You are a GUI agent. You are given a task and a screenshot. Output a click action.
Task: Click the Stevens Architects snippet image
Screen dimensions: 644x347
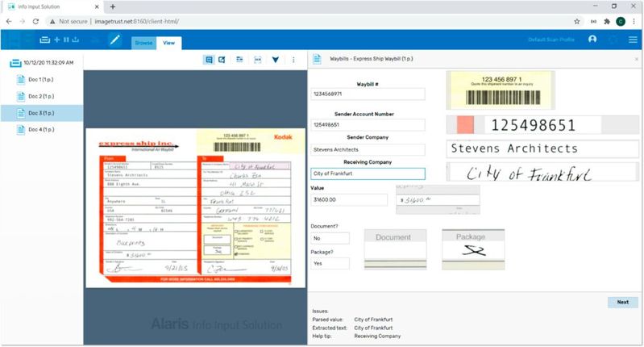click(542, 148)
